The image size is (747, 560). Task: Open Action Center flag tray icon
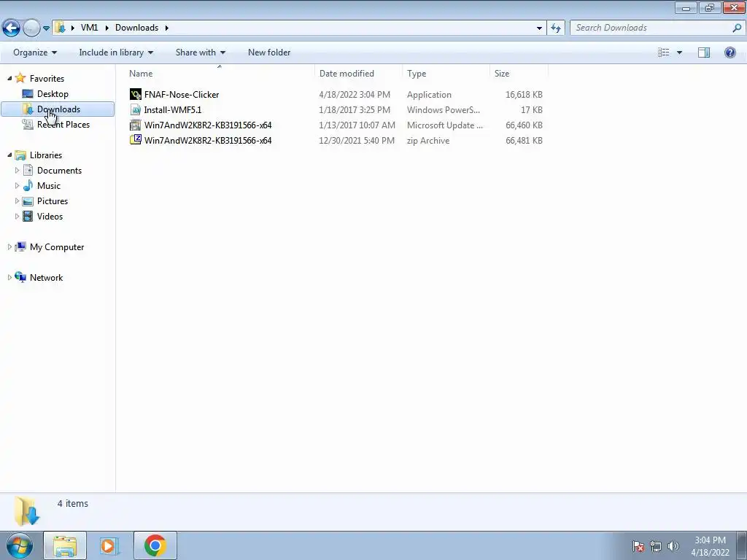(x=638, y=546)
